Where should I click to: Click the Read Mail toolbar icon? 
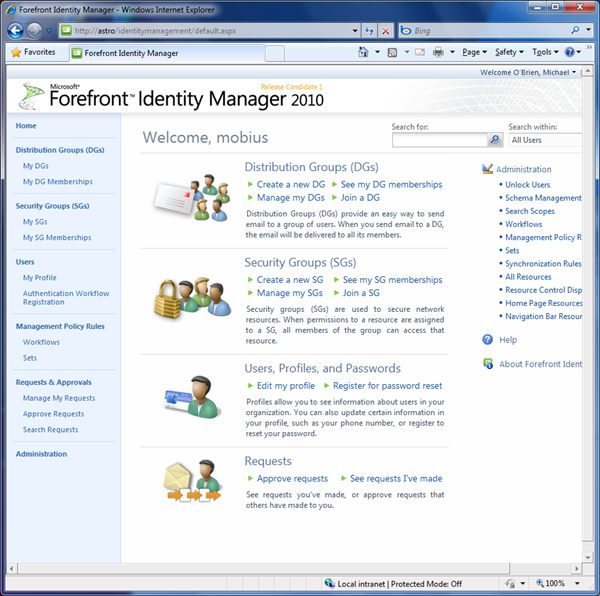420,52
